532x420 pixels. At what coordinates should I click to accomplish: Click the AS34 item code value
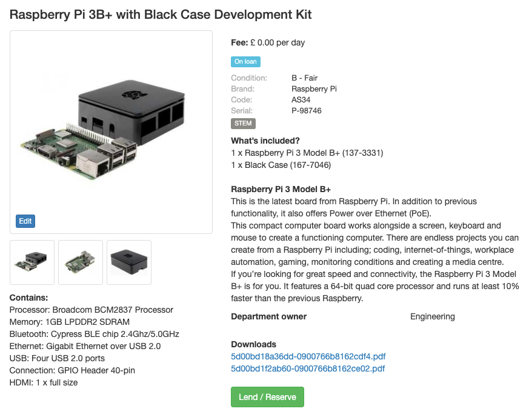click(301, 100)
